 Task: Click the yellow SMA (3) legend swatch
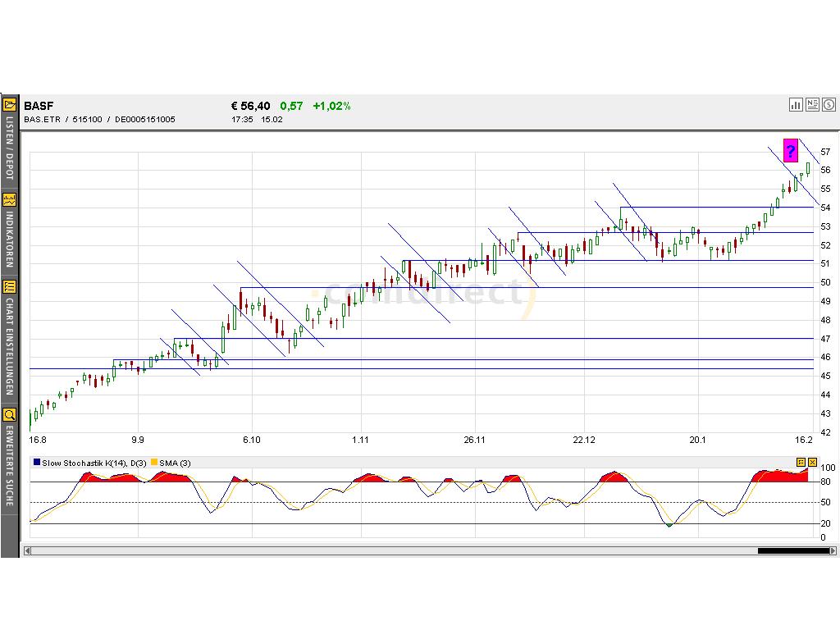tap(154, 463)
